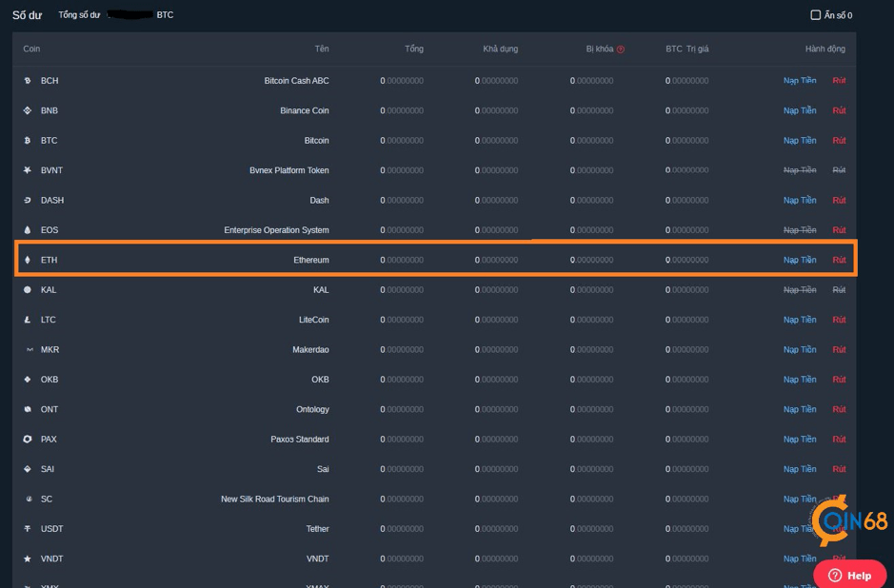Click the LTC coin icon
The image size is (894, 588).
pyautogui.click(x=28, y=320)
